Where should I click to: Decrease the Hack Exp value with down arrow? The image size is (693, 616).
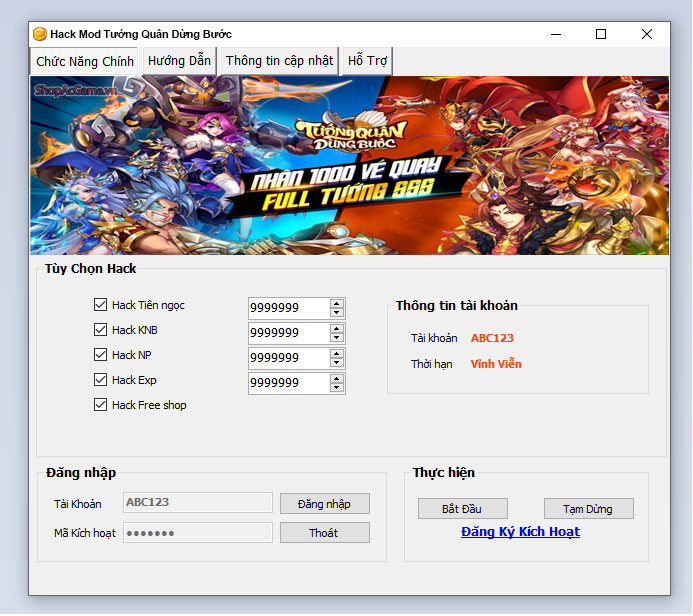coord(337,388)
